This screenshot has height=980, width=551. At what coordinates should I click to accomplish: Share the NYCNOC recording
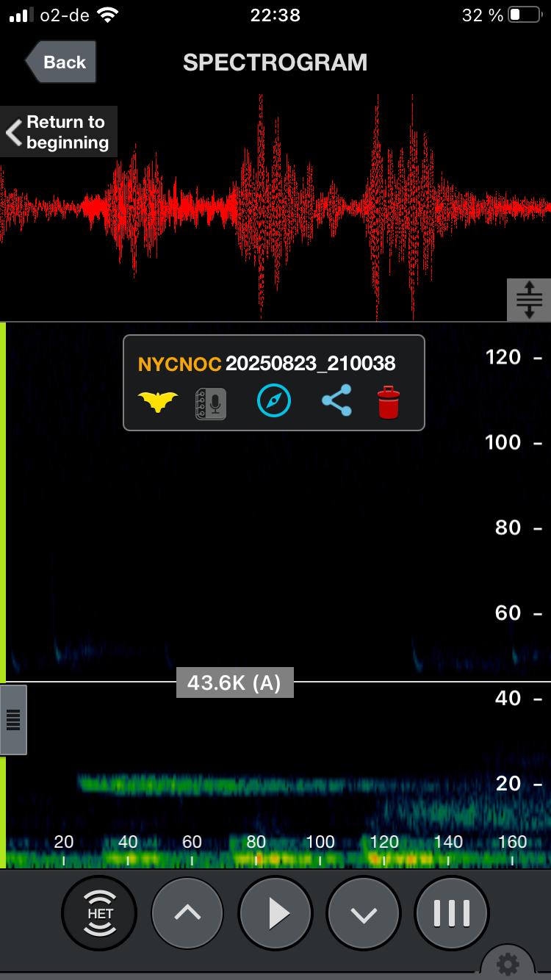[336, 401]
